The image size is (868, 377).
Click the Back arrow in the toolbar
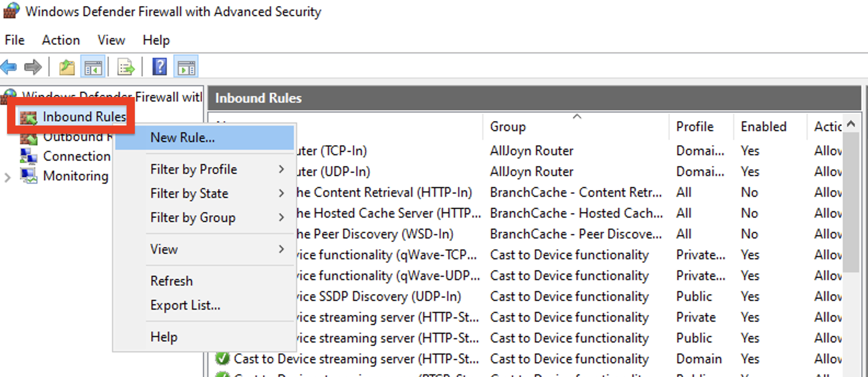coord(9,67)
